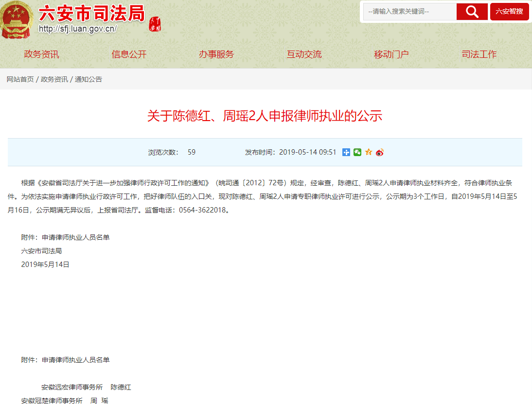Click the orange star favorites icon
The image size is (532, 407).
pyautogui.click(x=369, y=152)
